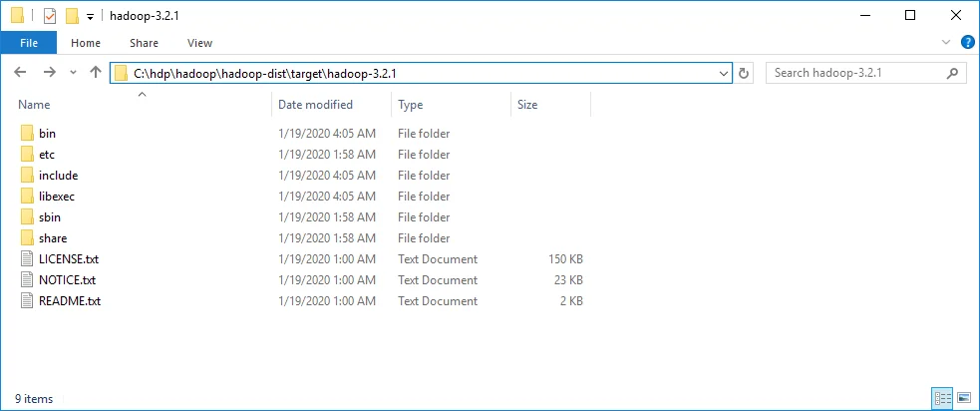Expand the address bar history dropdown

coord(725,73)
